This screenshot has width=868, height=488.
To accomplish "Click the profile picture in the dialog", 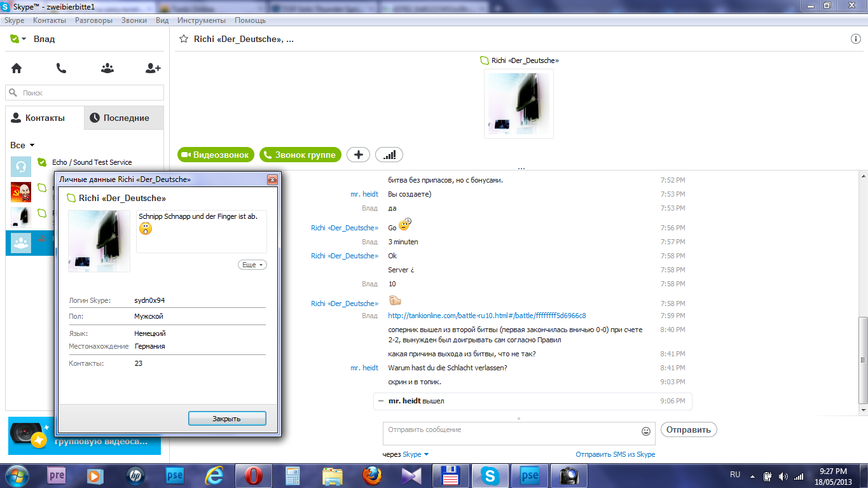I will coord(99,241).
